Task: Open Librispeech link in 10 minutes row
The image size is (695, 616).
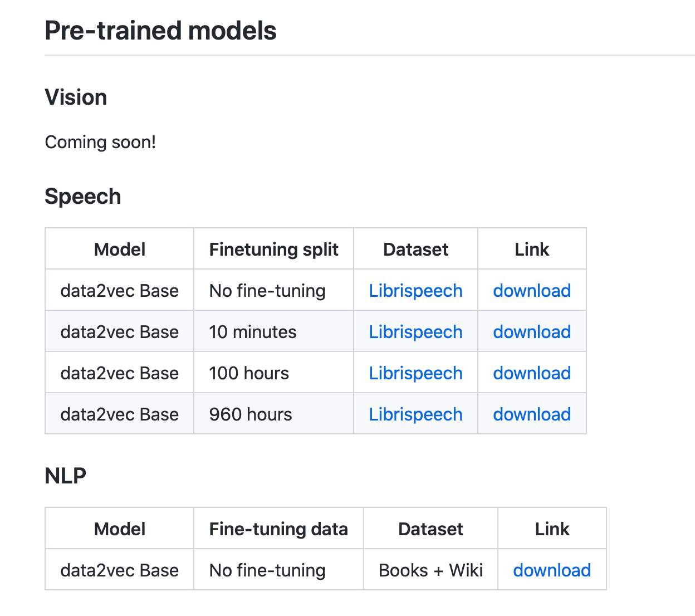Action: [415, 332]
